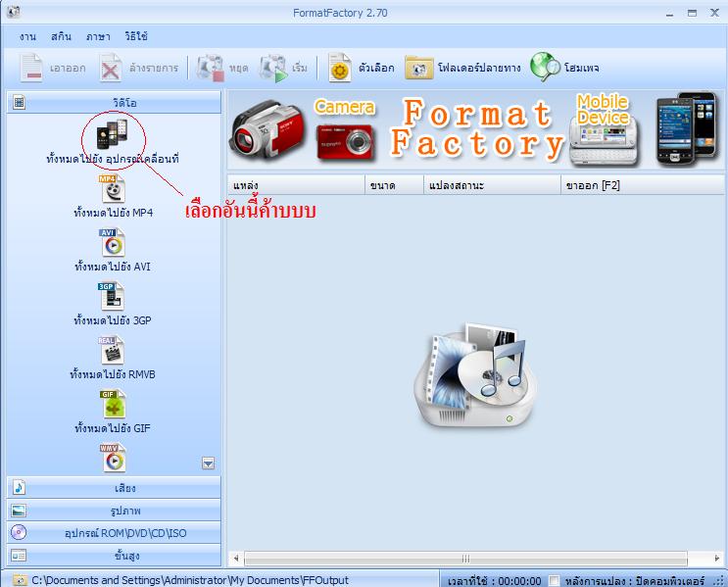Click the Format Factory logo text banner
Viewport: 728px width, 587px height.
[477, 129]
